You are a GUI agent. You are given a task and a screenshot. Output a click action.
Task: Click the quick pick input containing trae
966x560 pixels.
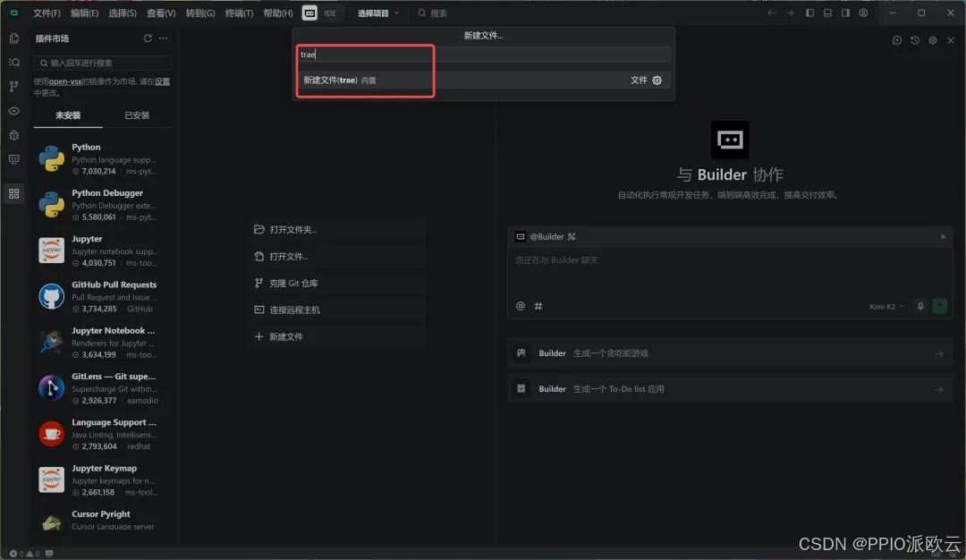pos(484,55)
